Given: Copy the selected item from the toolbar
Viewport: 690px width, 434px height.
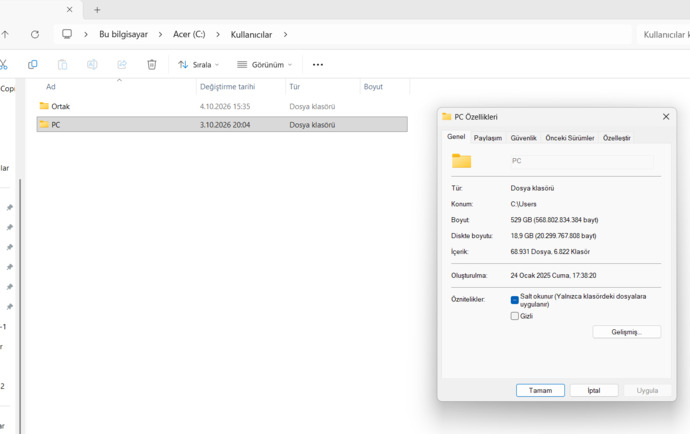Looking at the screenshot, I should [33, 65].
